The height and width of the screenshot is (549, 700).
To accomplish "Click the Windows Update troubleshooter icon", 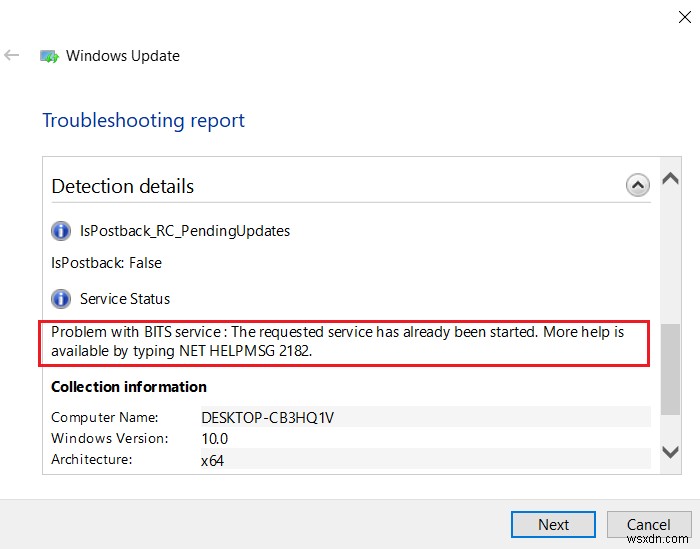I will (x=49, y=56).
